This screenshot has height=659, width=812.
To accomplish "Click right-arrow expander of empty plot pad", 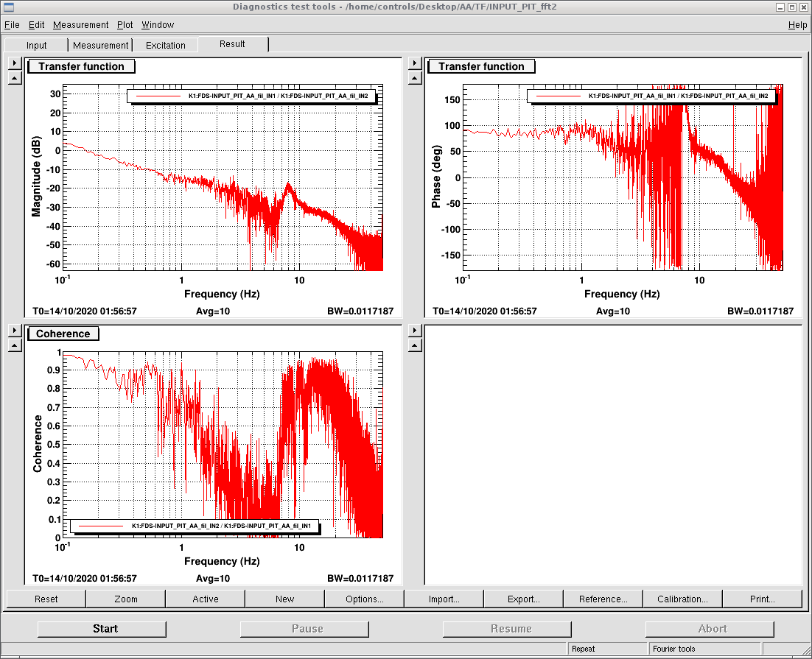I will pos(415,331).
